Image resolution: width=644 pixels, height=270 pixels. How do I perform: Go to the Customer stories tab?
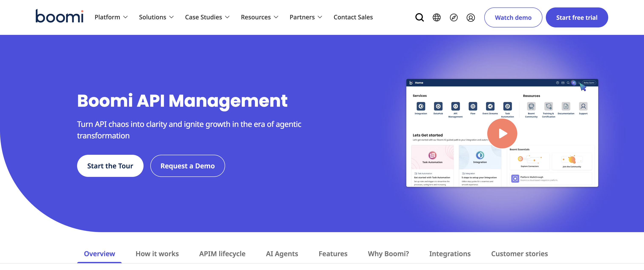519,254
